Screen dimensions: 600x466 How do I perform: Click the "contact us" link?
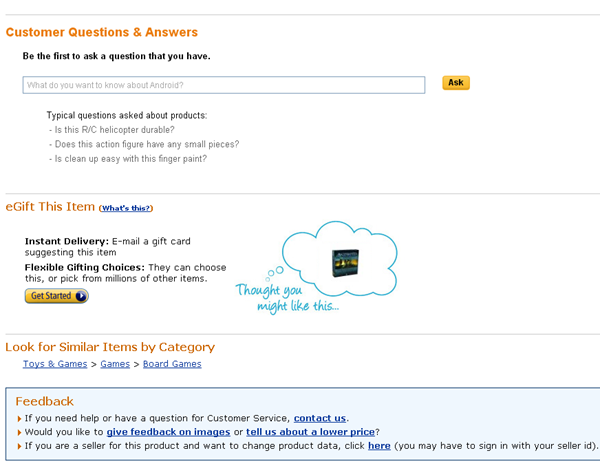[320, 418]
